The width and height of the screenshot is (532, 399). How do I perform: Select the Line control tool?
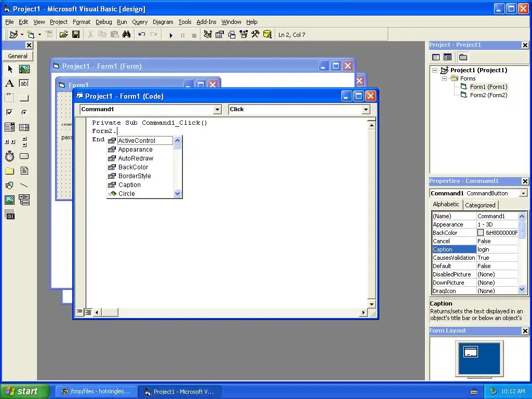tap(24, 185)
